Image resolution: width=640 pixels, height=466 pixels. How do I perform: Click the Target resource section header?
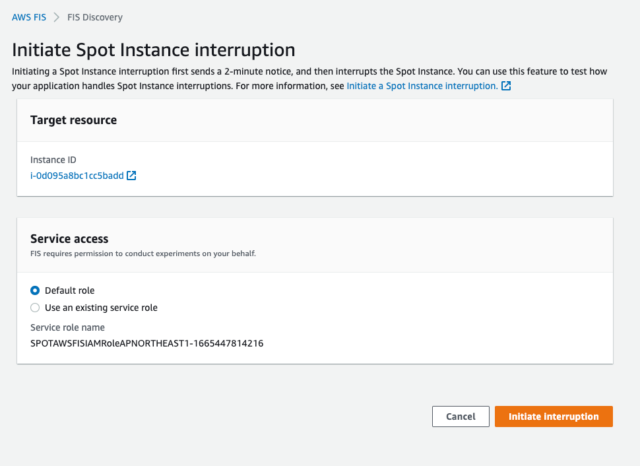click(73, 120)
